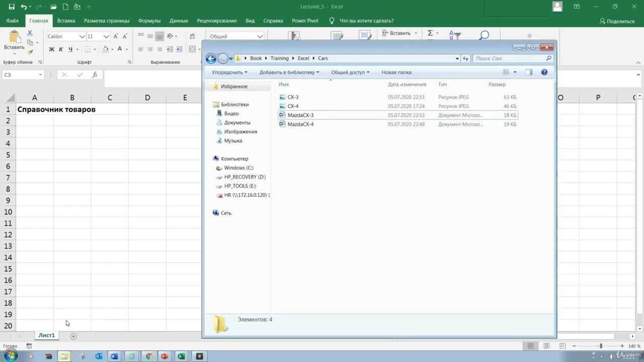The height and width of the screenshot is (362, 644).
Task: Click the zoom slider in the status bar
Action: 600,346
